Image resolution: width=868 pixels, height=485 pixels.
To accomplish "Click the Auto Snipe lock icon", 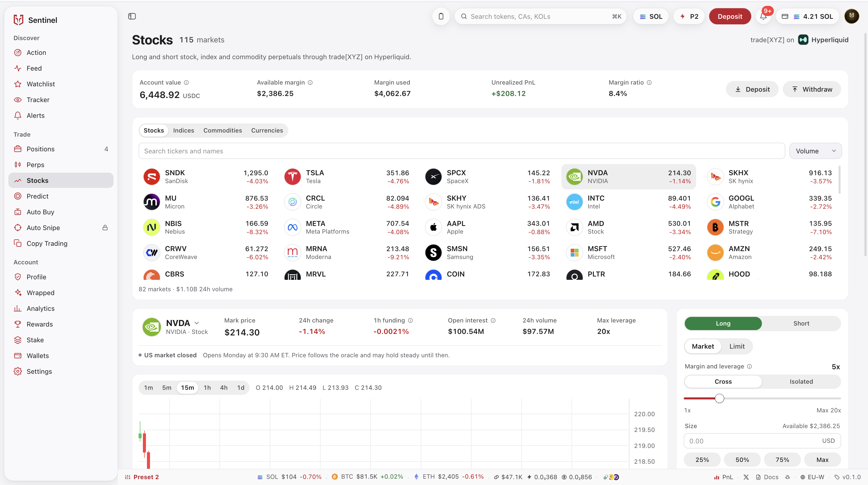I will pyautogui.click(x=105, y=228).
